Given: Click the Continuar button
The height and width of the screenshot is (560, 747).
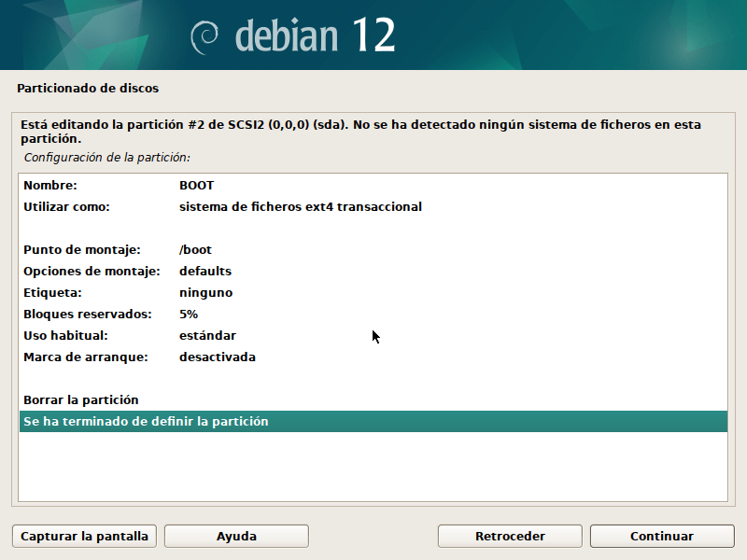Looking at the screenshot, I should coord(662,536).
